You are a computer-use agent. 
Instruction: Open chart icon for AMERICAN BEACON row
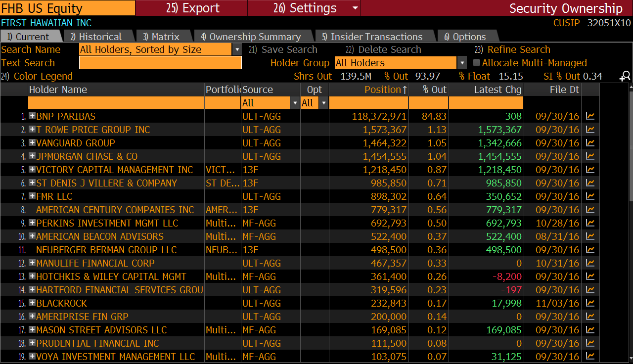tap(590, 236)
